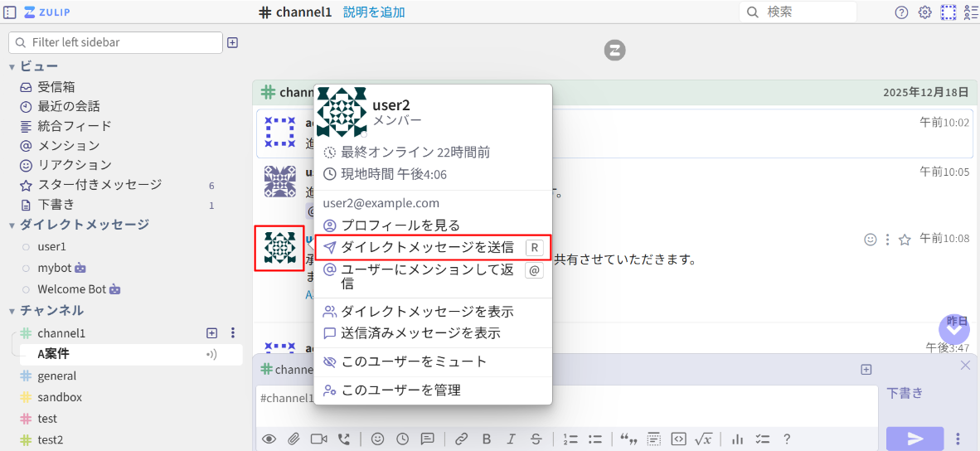Open message actions menu for 午前10:08 message
Viewport: 980px width, 451px height.
(x=887, y=240)
